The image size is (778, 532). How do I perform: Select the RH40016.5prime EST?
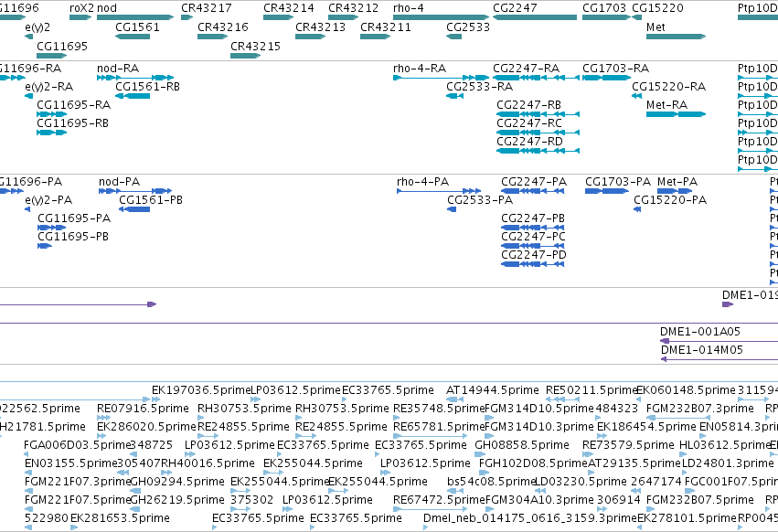pos(165,473)
